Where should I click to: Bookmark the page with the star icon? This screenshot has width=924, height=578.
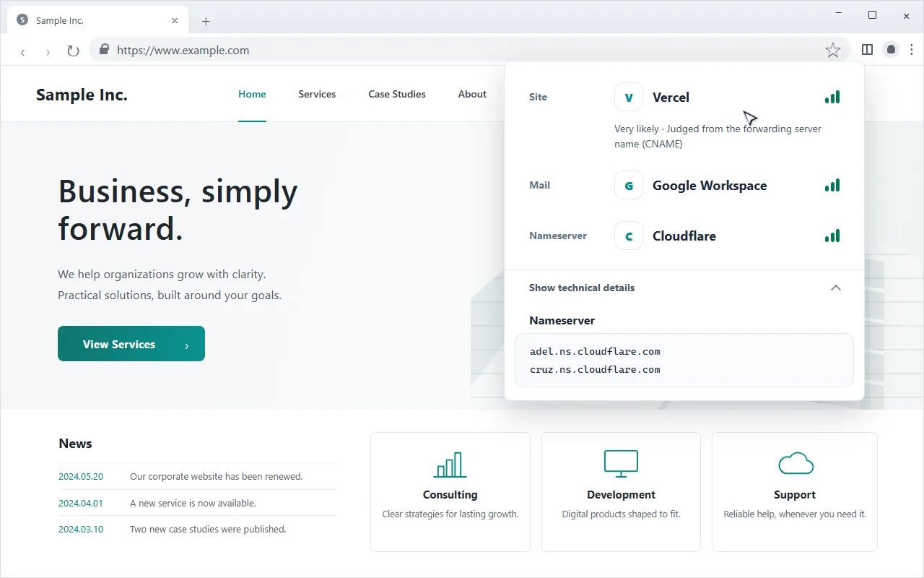(x=833, y=50)
